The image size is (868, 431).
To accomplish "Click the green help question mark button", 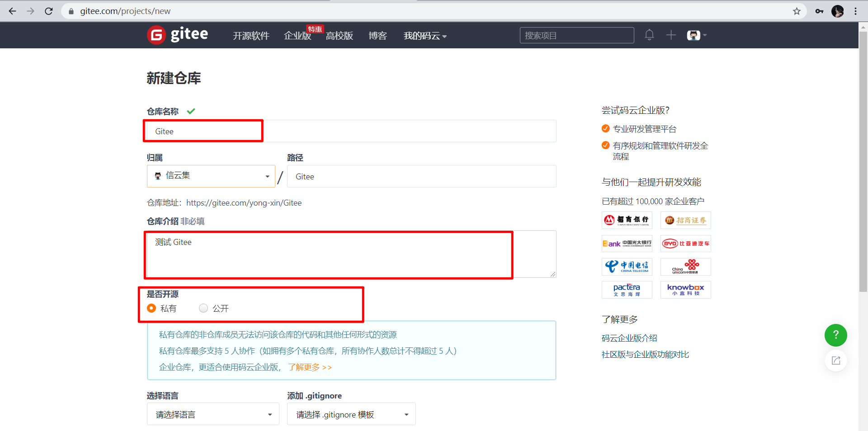I will (835, 335).
